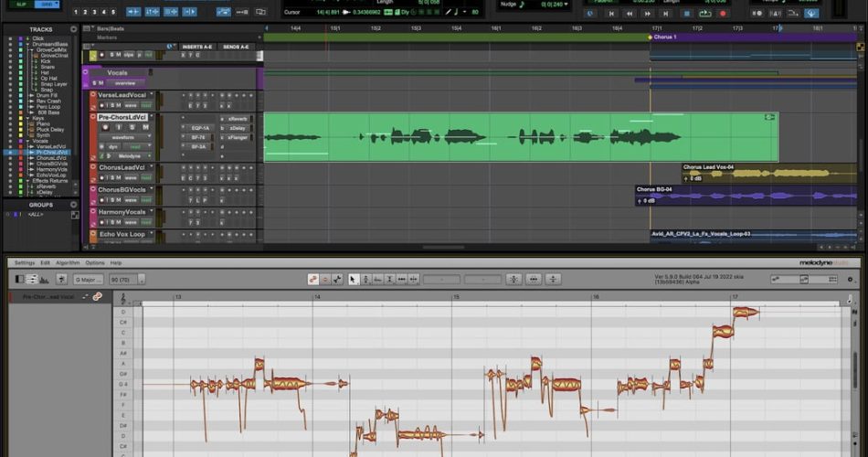The width and height of the screenshot is (868, 457).
Task: Select the Melodyne Pitch tool
Action: (365, 280)
